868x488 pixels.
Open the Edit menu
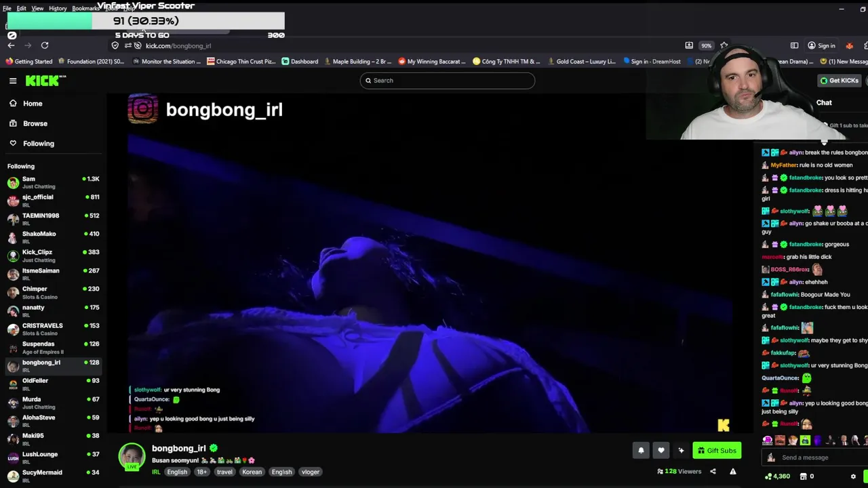point(22,8)
